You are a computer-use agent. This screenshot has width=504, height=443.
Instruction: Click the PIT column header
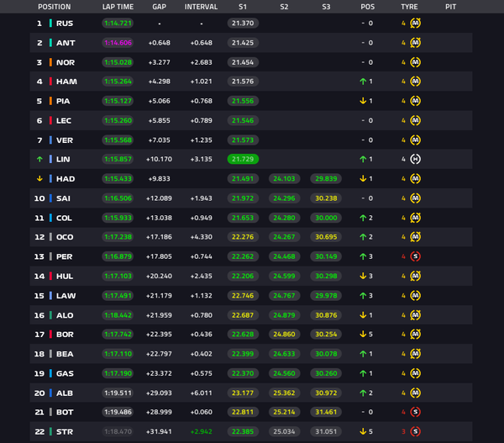coord(450,7)
